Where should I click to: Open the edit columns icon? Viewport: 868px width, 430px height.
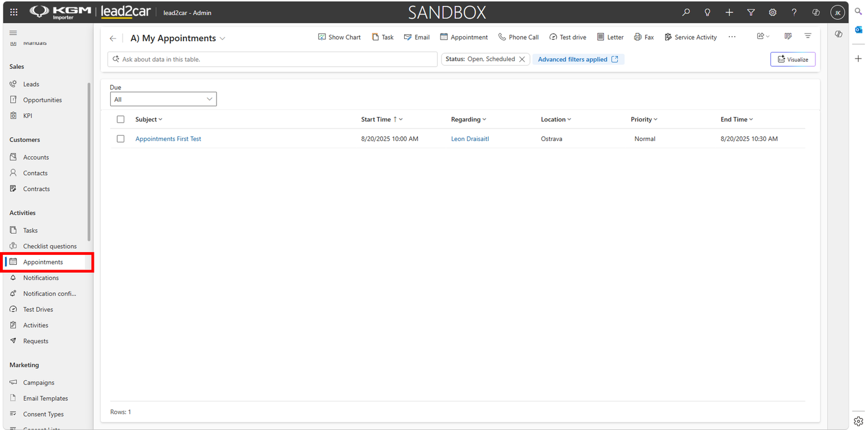[788, 36]
